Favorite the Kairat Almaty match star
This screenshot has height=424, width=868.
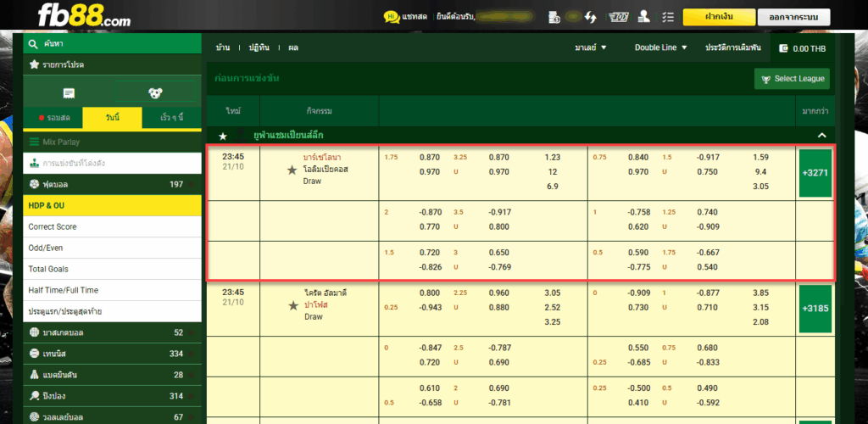[293, 305]
